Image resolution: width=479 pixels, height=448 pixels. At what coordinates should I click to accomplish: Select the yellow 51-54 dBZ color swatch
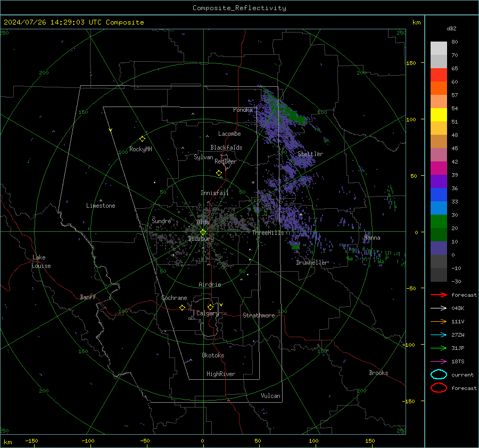tap(439, 115)
